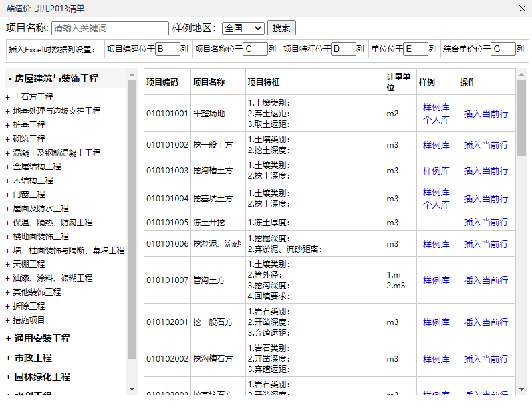Insert 管沟土方 item into current row
This screenshot has height=416, width=532.
(x=486, y=280)
